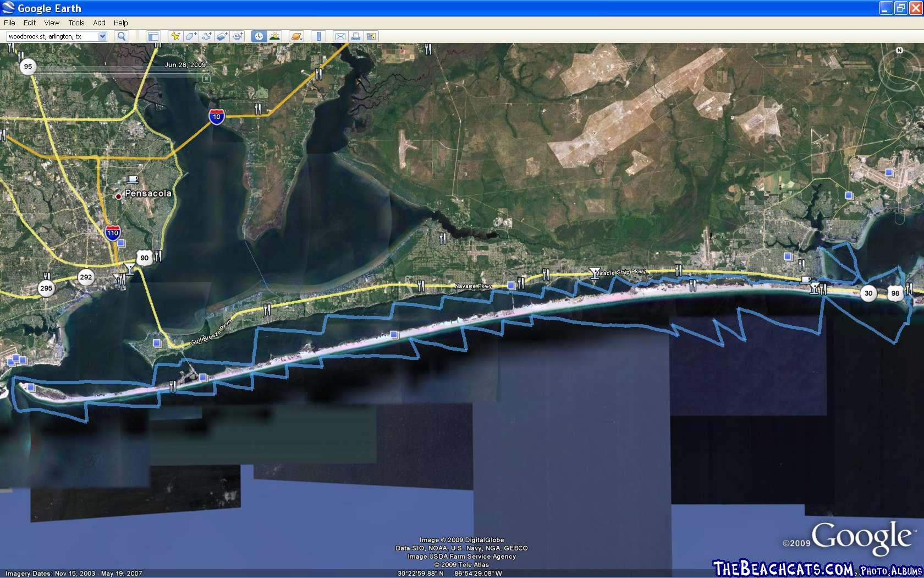Open the Edit menu

tap(30, 23)
